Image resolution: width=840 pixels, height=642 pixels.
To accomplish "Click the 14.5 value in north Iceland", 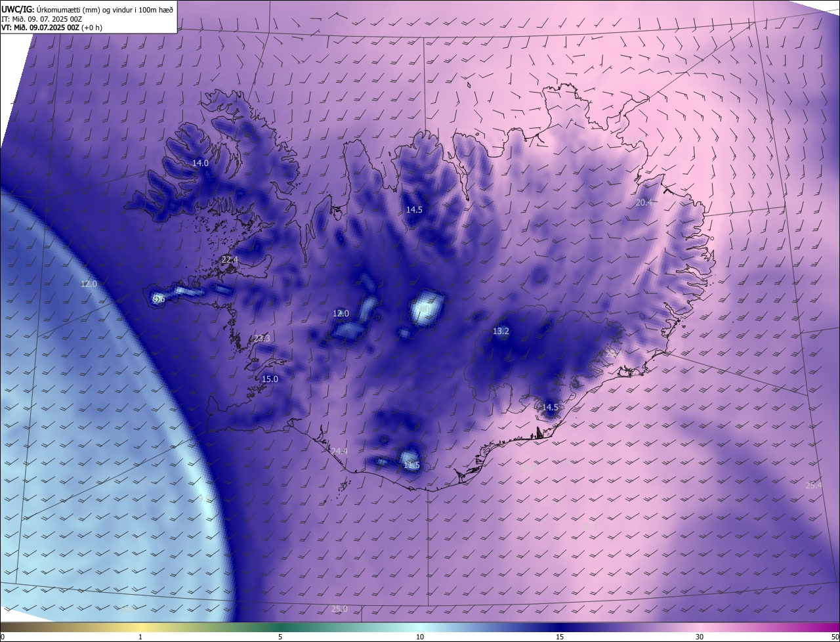I will tap(414, 210).
